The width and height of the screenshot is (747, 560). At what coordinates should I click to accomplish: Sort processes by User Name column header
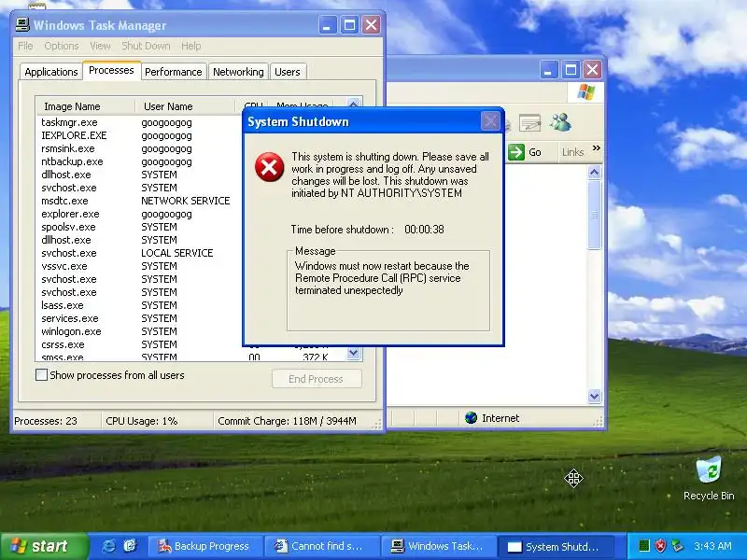(x=185, y=106)
